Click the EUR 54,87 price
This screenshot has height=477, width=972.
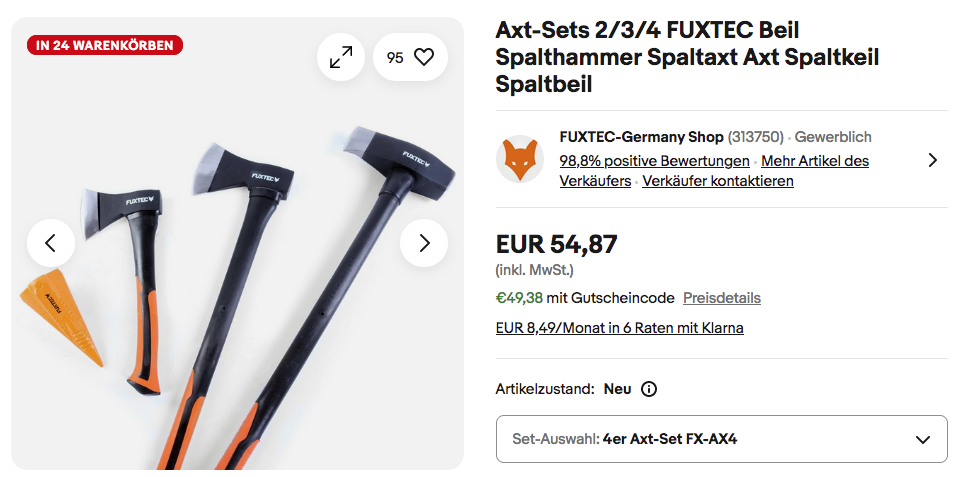tap(556, 244)
